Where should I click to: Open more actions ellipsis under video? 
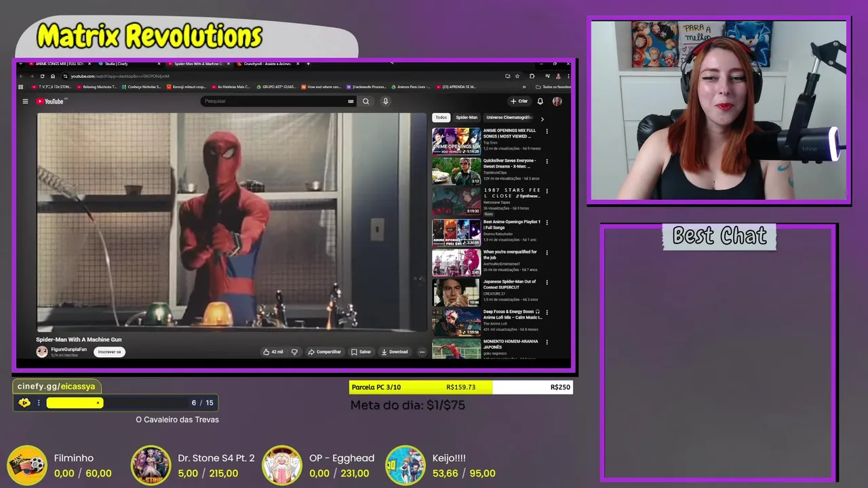coord(422,352)
